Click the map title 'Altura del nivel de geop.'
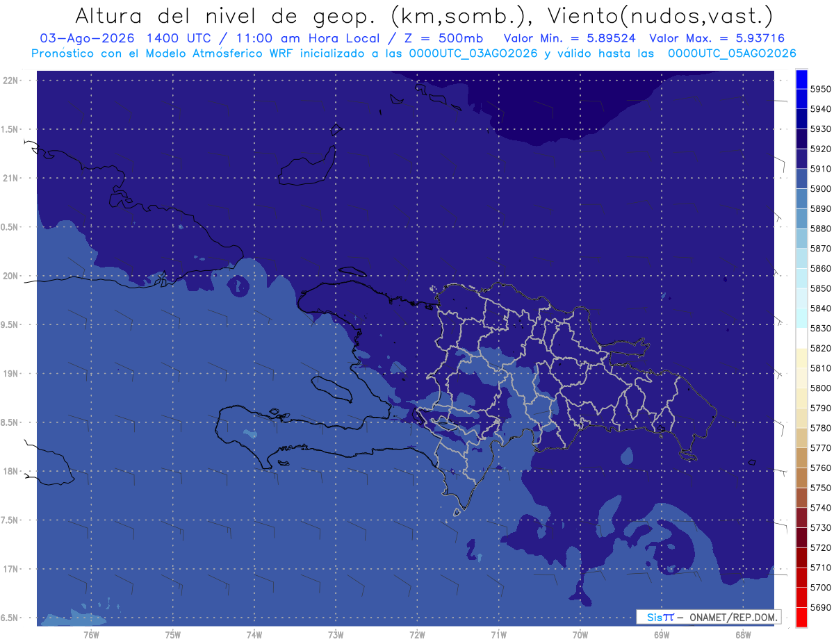The height and width of the screenshot is (644, 834). (226, 15)
